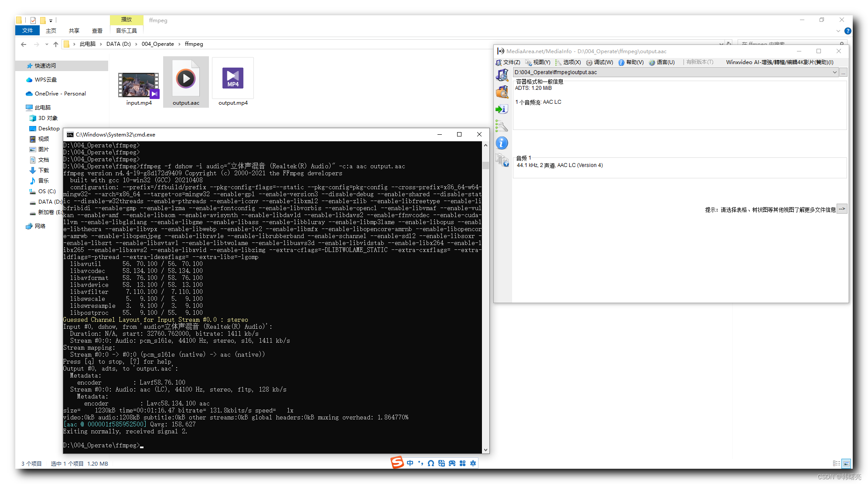Screen dimensions: 868x484
Task: Click cmd window scrollbar up arrow
Action: click(x=485, y=145)
